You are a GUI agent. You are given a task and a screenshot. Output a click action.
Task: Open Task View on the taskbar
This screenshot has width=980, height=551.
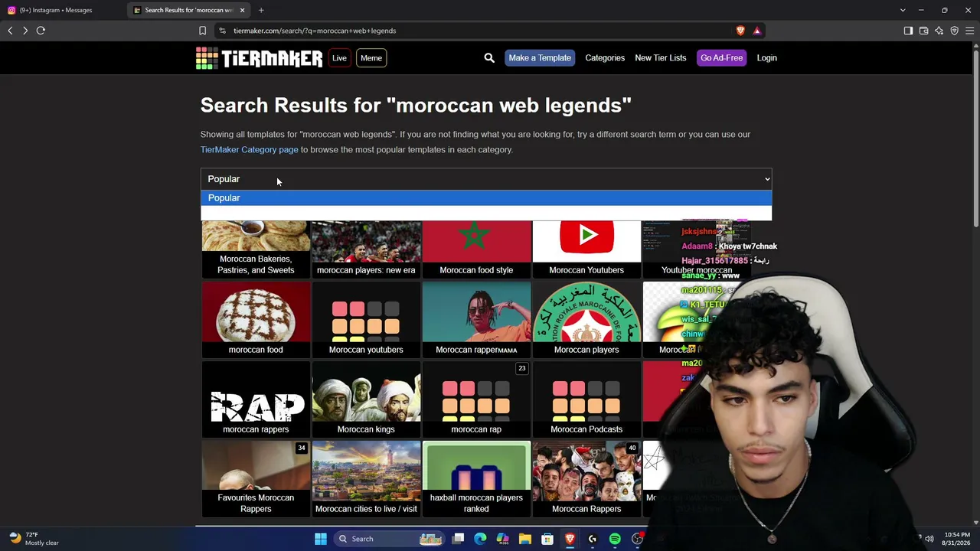(458, 539)
